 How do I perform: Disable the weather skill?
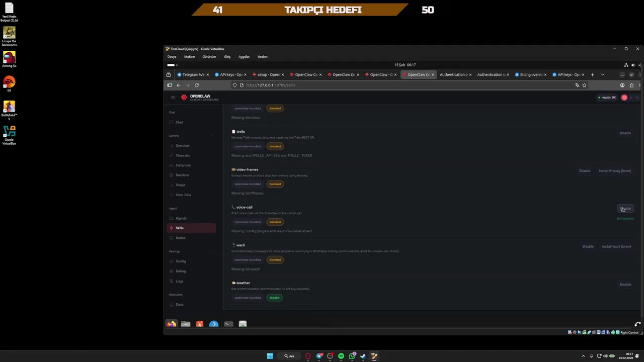[625, 285]
